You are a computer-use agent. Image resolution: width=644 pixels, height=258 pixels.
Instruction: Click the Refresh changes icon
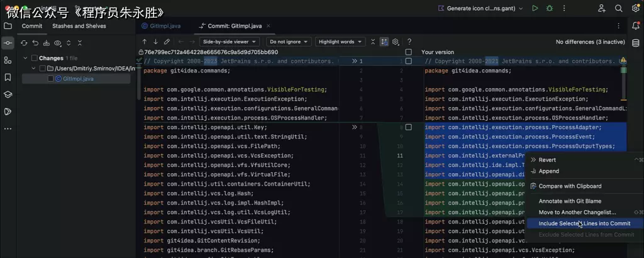click(x=24, y=43)
